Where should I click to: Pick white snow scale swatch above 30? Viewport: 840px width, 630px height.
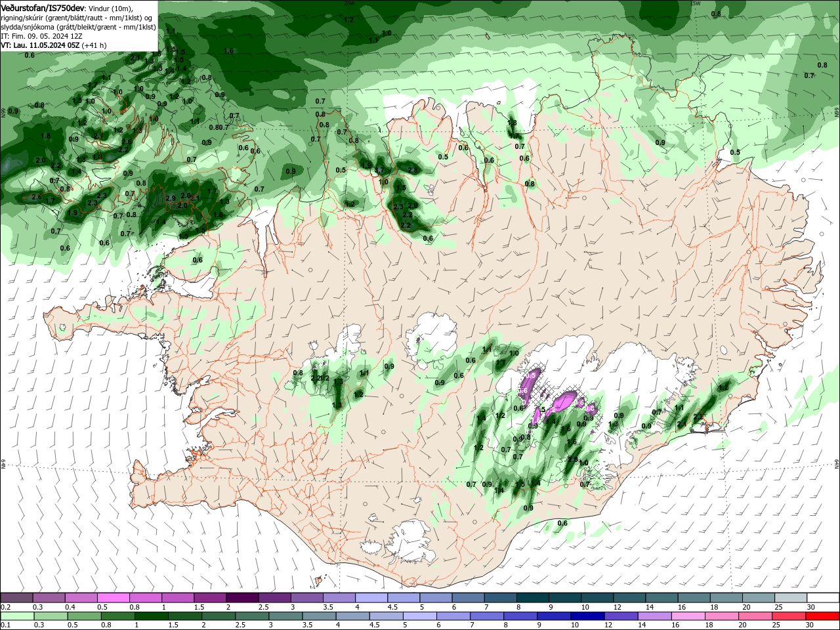823,598
